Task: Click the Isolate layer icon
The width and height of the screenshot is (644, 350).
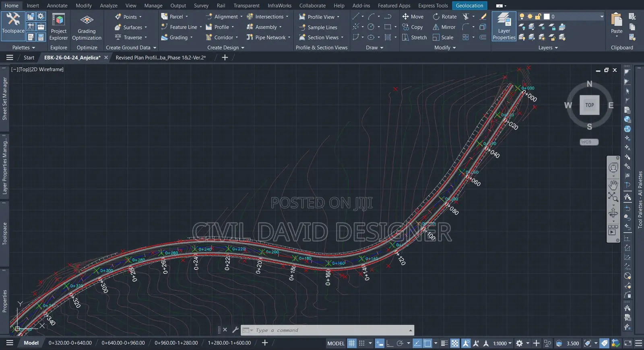Action: 532,27
